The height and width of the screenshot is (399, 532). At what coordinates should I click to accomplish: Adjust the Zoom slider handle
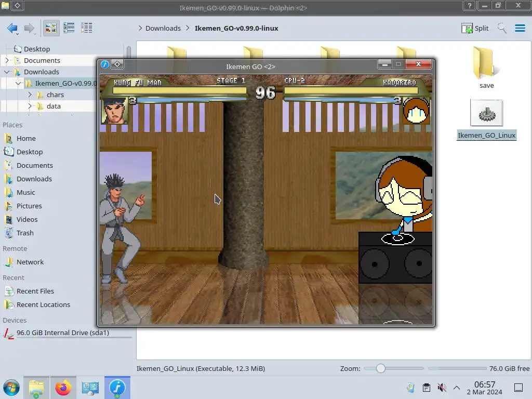381,368
